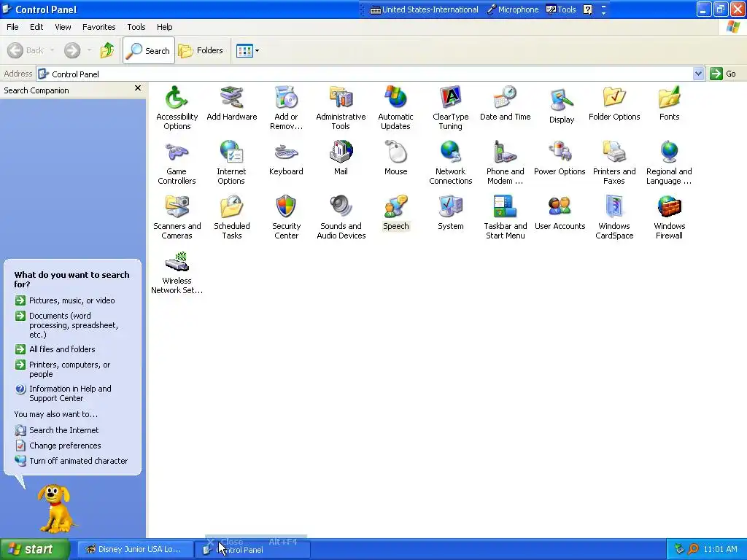
Task: Open Information in Help and Support Center
Action: tap(63, 393)
